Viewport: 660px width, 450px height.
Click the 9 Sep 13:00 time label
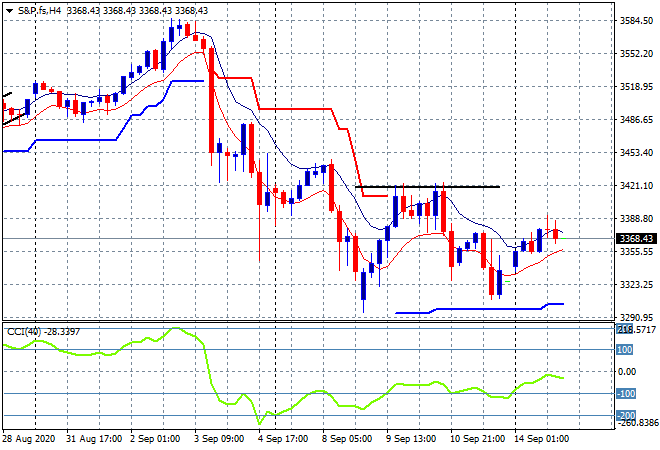411,439
